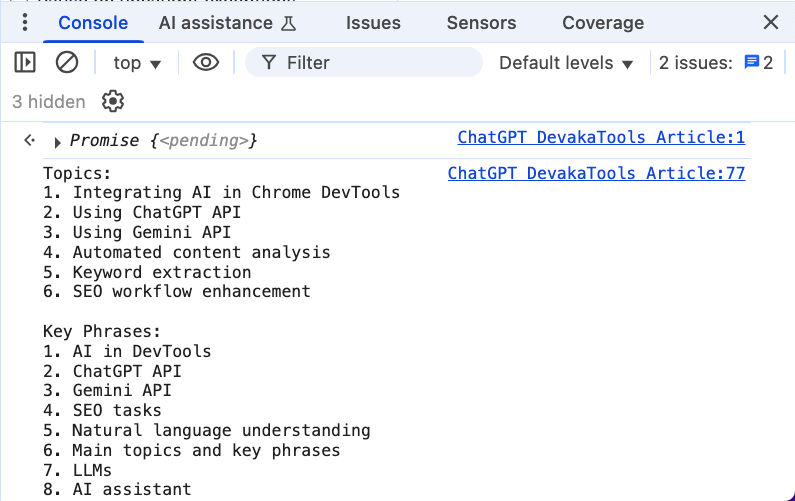795x501 pixels.
Task: Toggle the console sidebar panel icon
Action: click(24, 63)
